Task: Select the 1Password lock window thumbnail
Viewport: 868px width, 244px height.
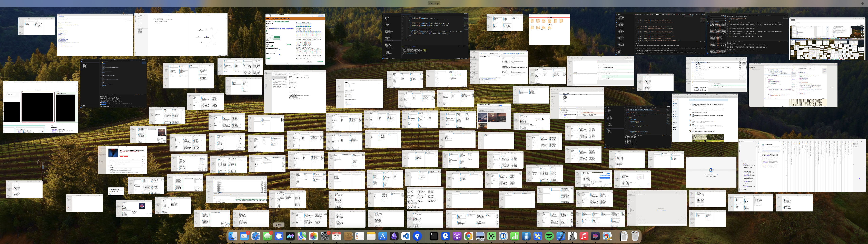Action: 711,172
